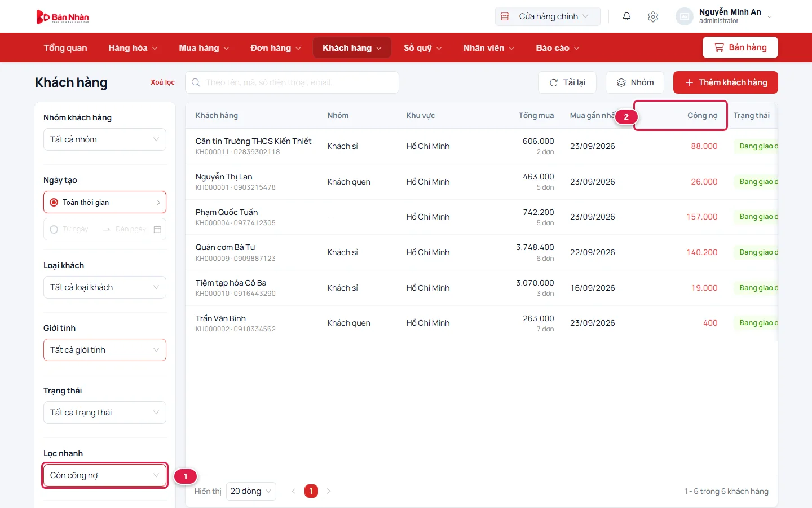The image size is (812, 508).
Task: Open customer Quán cơm Bà Tư
Action: click(x=225, y=247)
